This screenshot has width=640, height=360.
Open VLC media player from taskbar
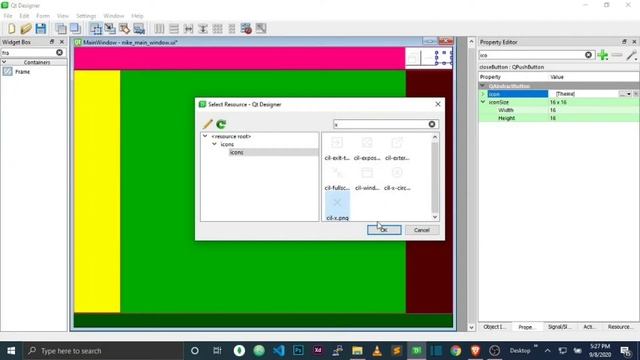[377, 351]
